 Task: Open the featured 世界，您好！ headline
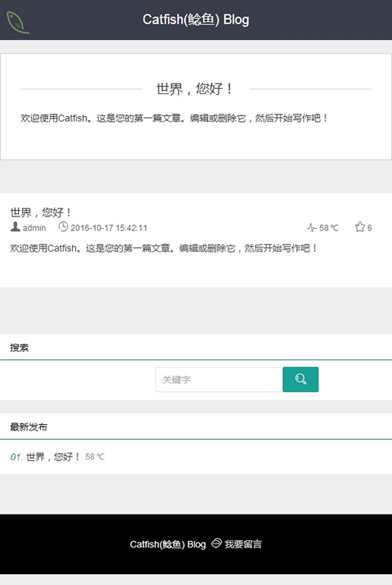click(x=194, y=89)
